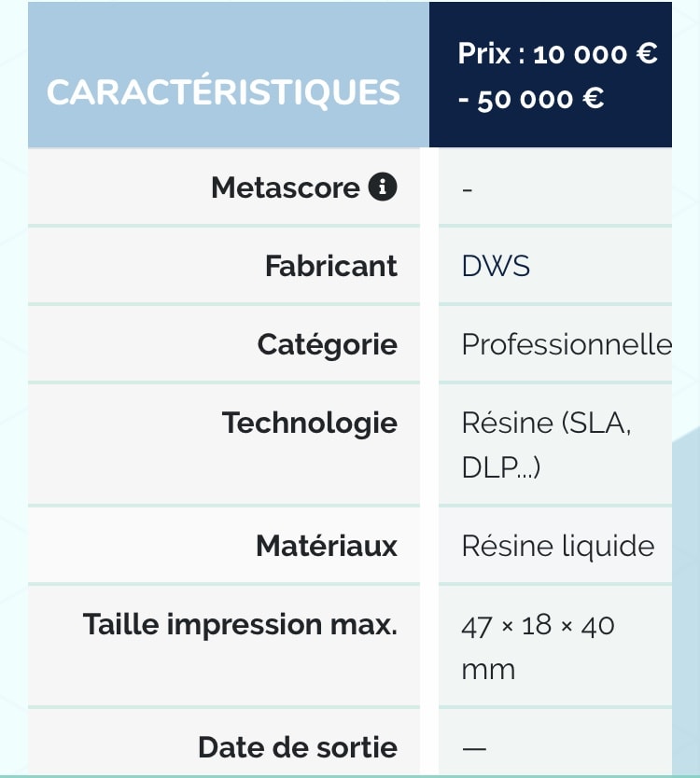The image size is (700, 778).
Task: Click the Taille impression max. label
Action: 240,624
